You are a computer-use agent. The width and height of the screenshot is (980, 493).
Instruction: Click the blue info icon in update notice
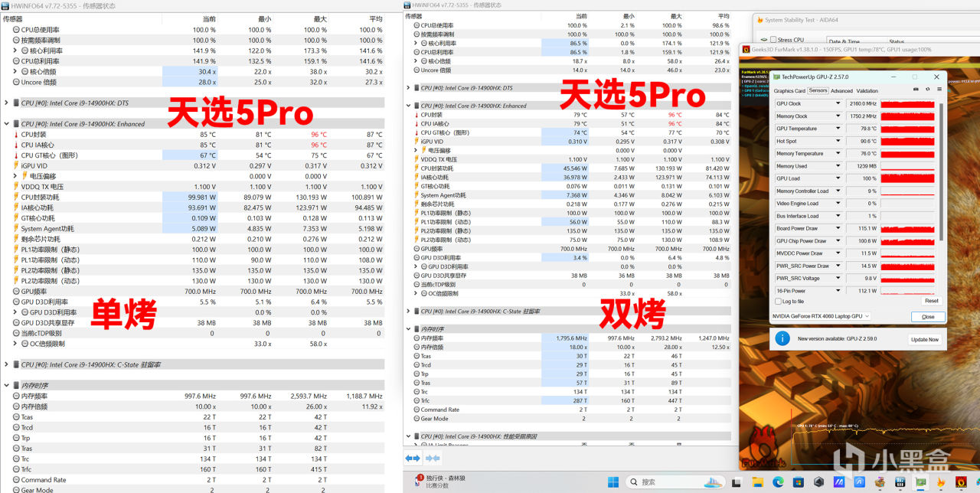click(782, 338)
